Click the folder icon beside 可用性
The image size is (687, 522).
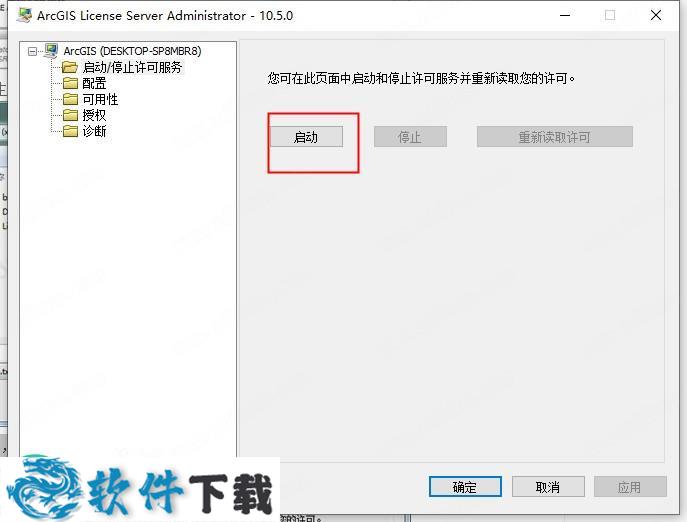[x=70, y=99]
